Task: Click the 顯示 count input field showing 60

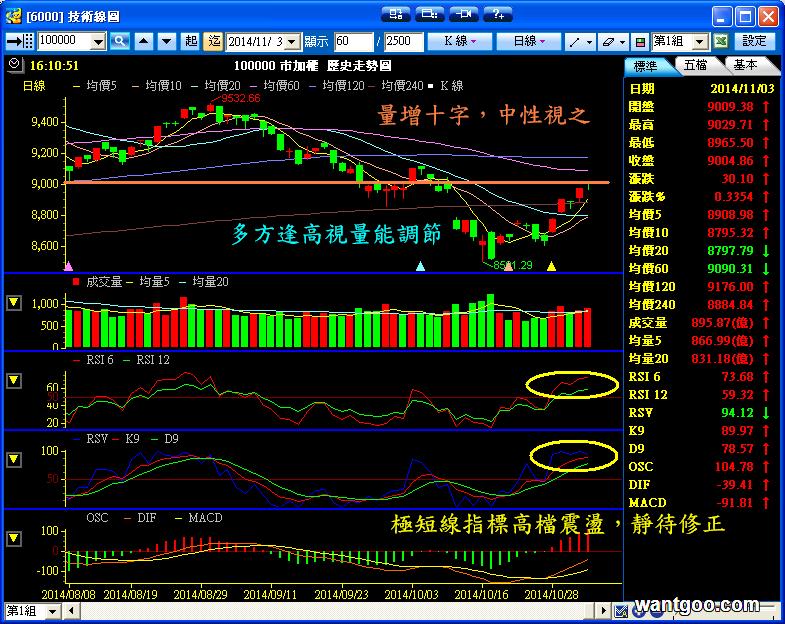Action: (354, 41)
